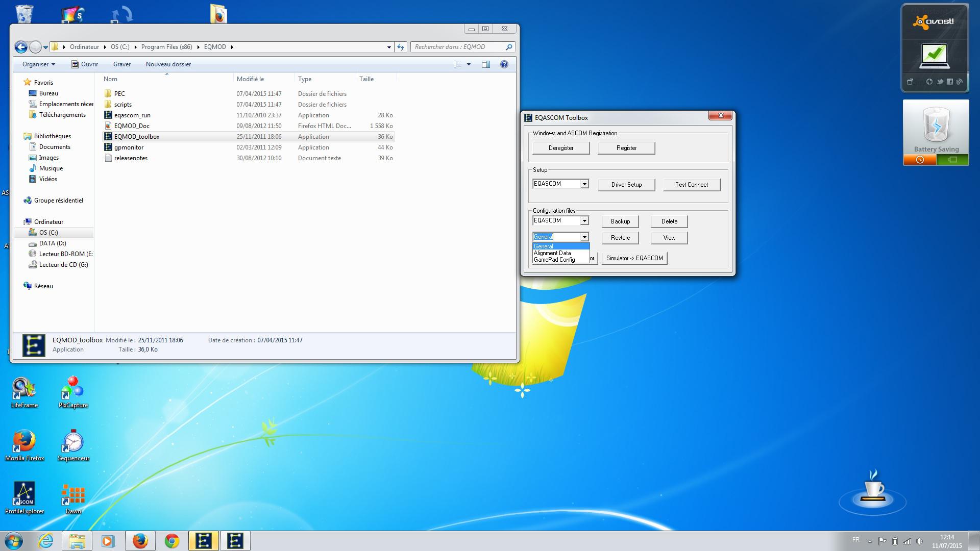Click Nouveau dossier in the toolbar
The image size is (980, 551).
[x=168, y=64]
